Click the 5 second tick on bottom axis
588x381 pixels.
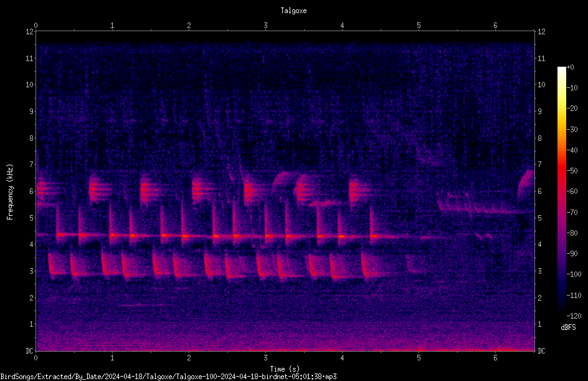[419, 358]
